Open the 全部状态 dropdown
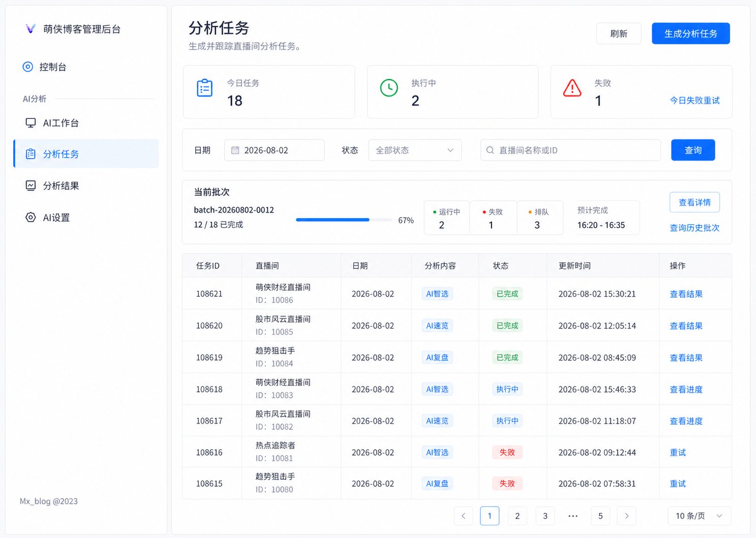The width and height of the screenshot is (756, 538). [x=415, y=150]
